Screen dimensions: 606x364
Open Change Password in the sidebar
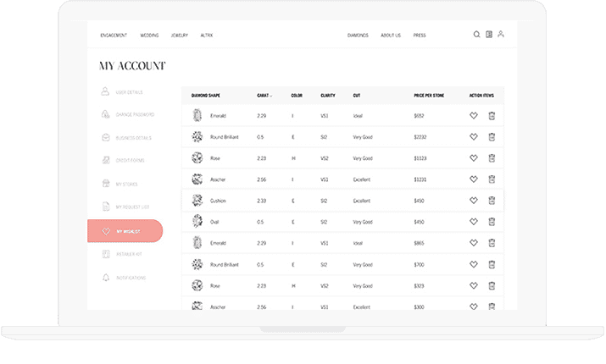136,114
